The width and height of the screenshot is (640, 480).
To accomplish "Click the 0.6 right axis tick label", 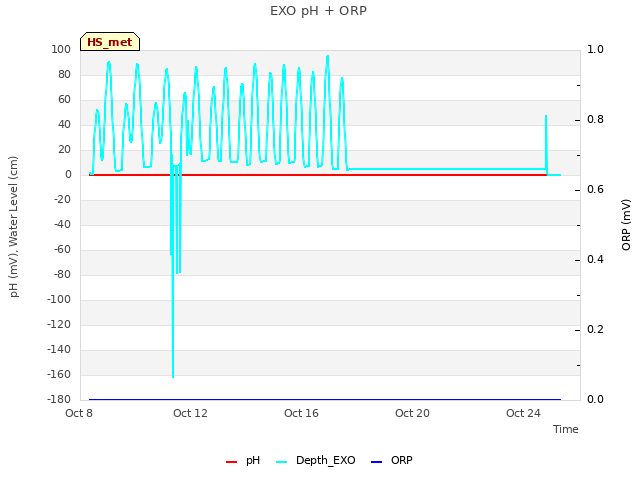I will [x=595, y=189].
